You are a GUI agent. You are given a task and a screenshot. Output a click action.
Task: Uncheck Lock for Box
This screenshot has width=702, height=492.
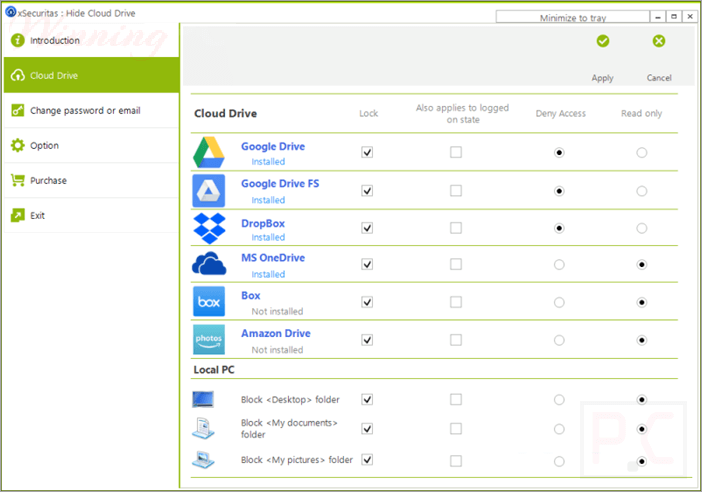367,302
